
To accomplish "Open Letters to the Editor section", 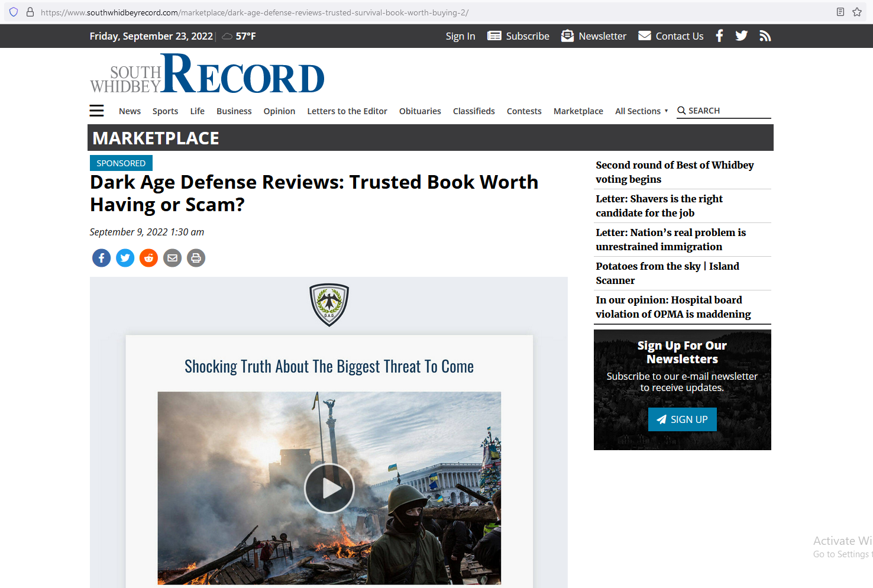I will pyautogui.click(x=347, y=111).
